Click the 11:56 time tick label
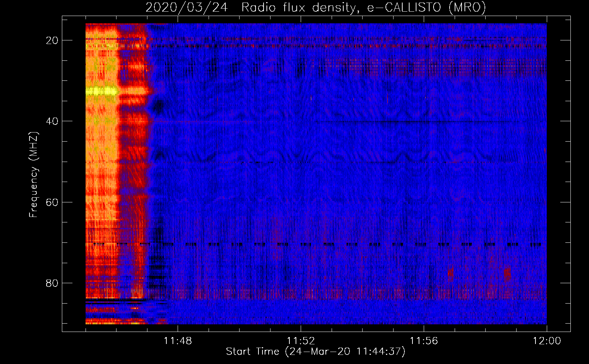 [x=424, y=341]
